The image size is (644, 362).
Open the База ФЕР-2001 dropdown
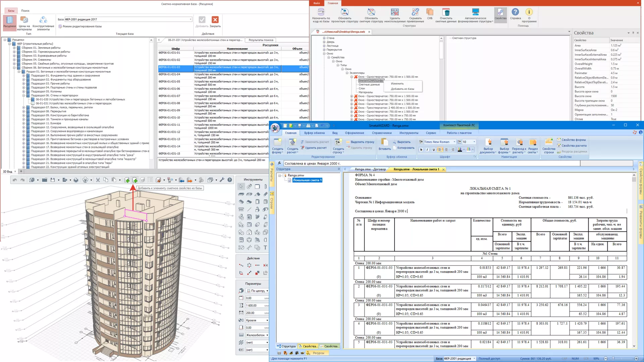point(191,19)
